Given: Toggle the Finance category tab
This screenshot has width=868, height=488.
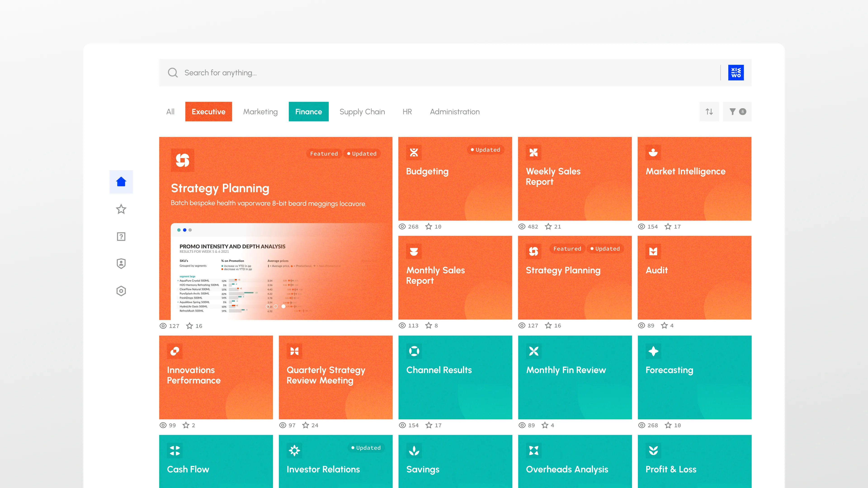Looking at the screenshot, I should coord(309,111).
